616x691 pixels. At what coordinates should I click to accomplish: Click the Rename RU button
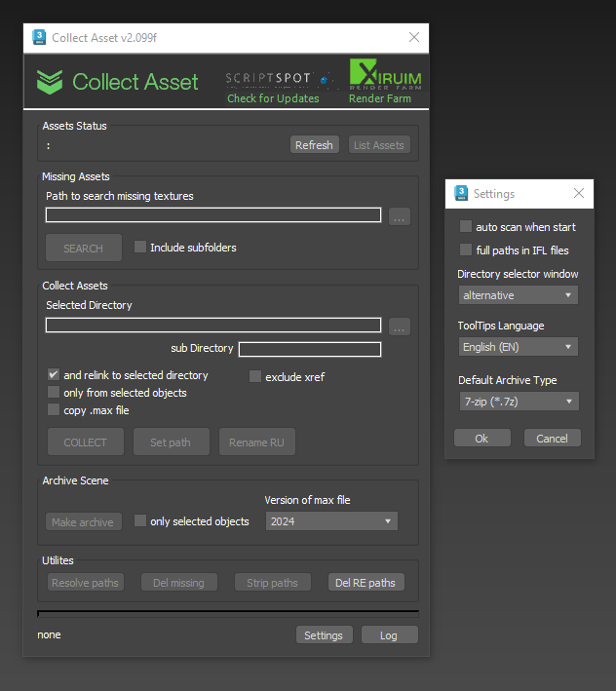[257, 442]
